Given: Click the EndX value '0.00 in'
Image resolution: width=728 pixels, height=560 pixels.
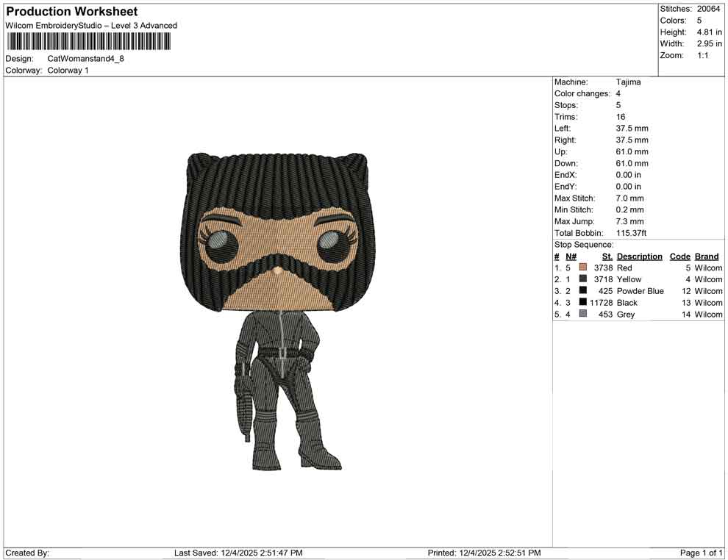Looking at the screenshot, I should 628,174.
